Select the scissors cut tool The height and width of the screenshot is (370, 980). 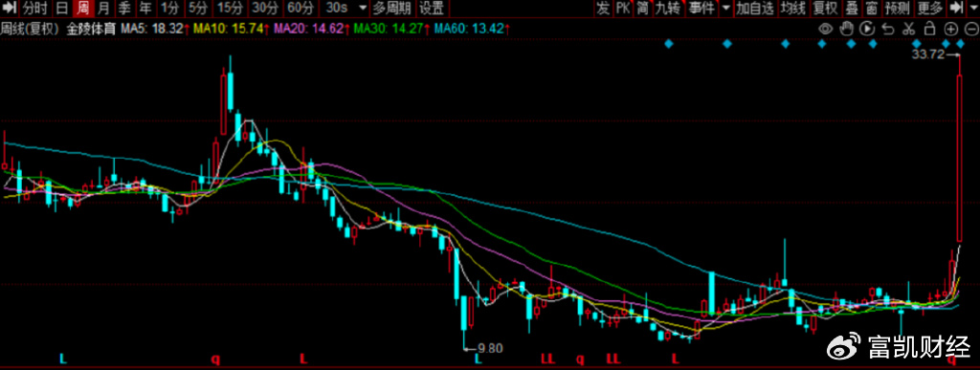point(909,29)
